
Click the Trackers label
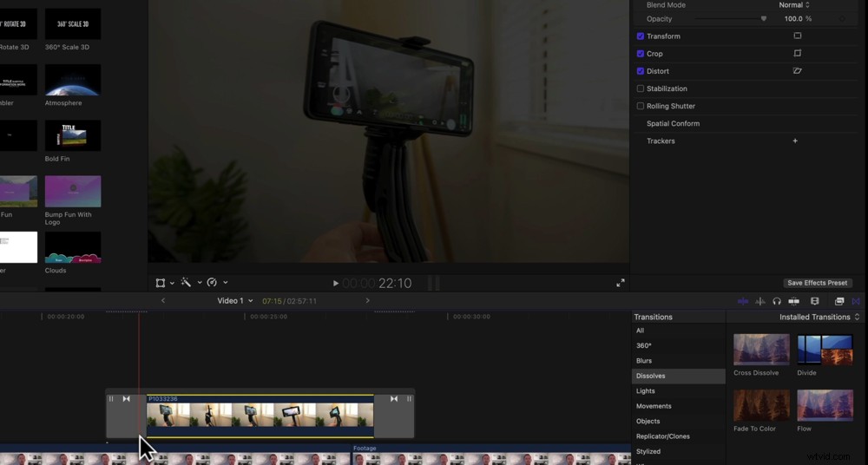click(x=661, y=141)
